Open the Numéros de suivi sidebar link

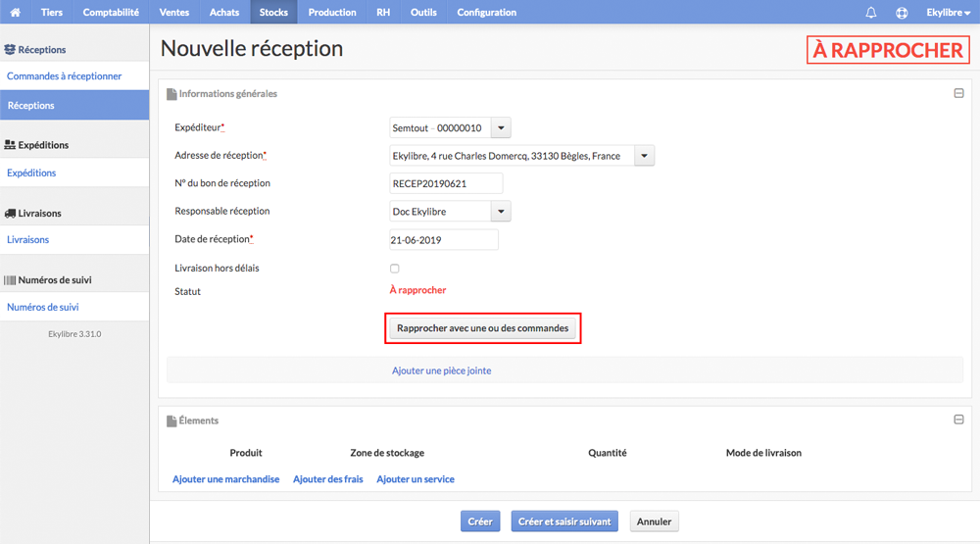coord(42,307)
